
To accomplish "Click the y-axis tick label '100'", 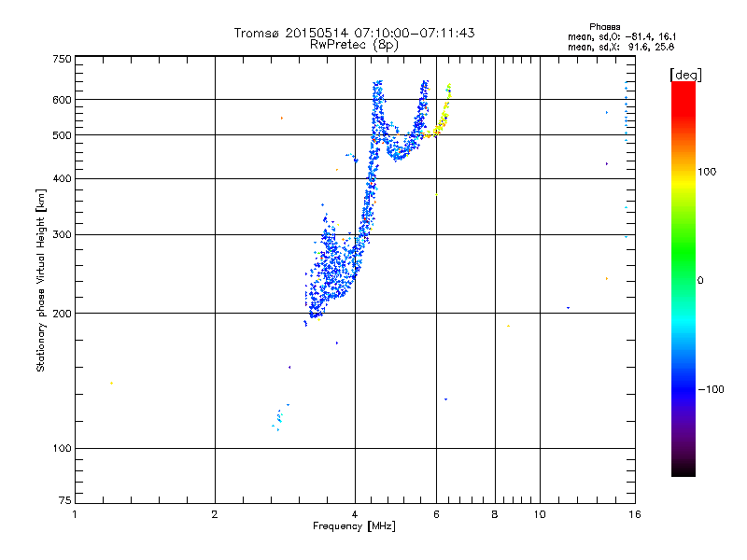I will (x=62, y=448).
